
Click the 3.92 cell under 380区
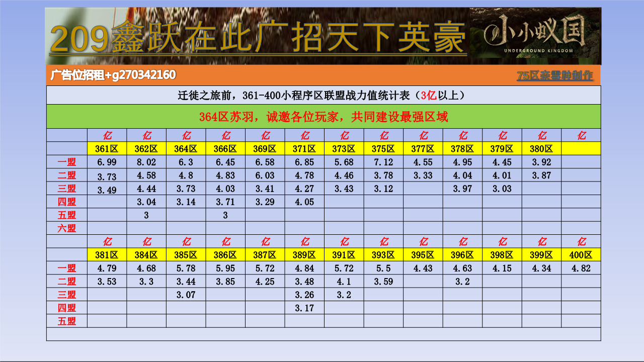(541, 162)
